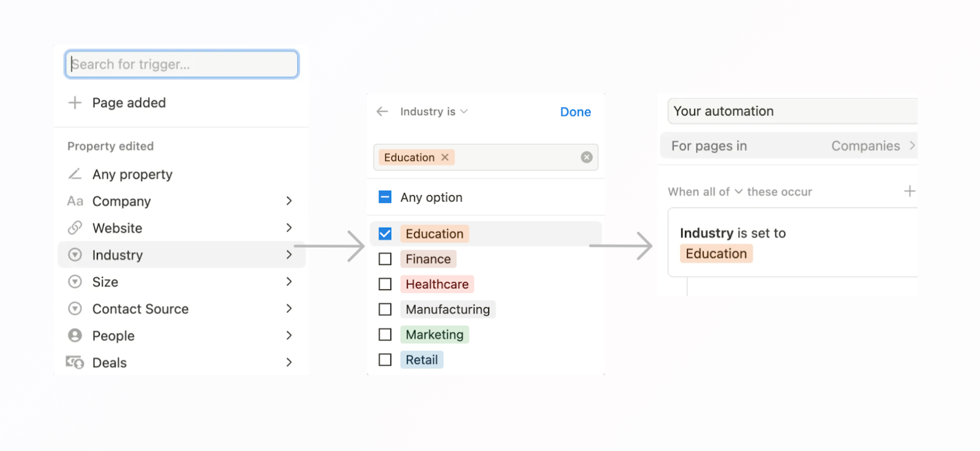
Task: Open the Industry is set to trigger card
Action: (793, 242)
